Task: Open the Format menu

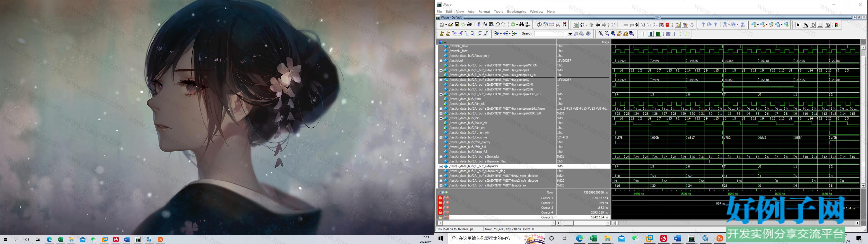Action: click(x=484, y=12)
